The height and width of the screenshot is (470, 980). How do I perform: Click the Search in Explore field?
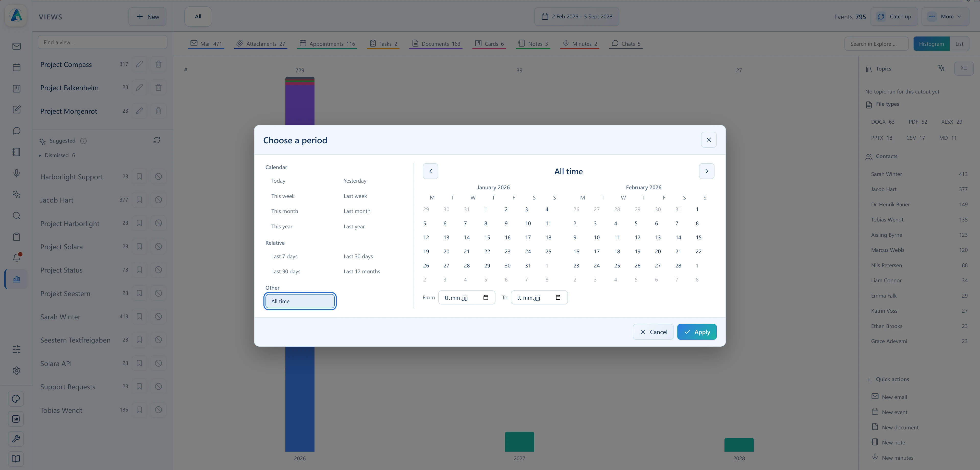[x=876, y=44]
